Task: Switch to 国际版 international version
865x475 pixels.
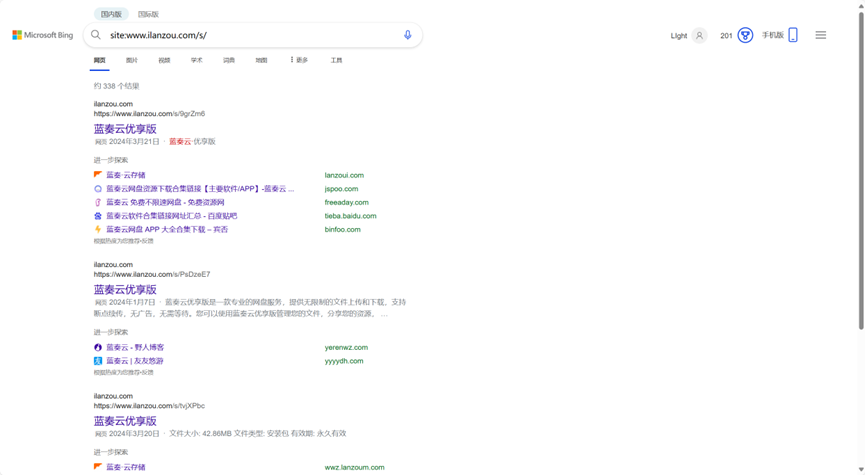Action: click(148, 14)
